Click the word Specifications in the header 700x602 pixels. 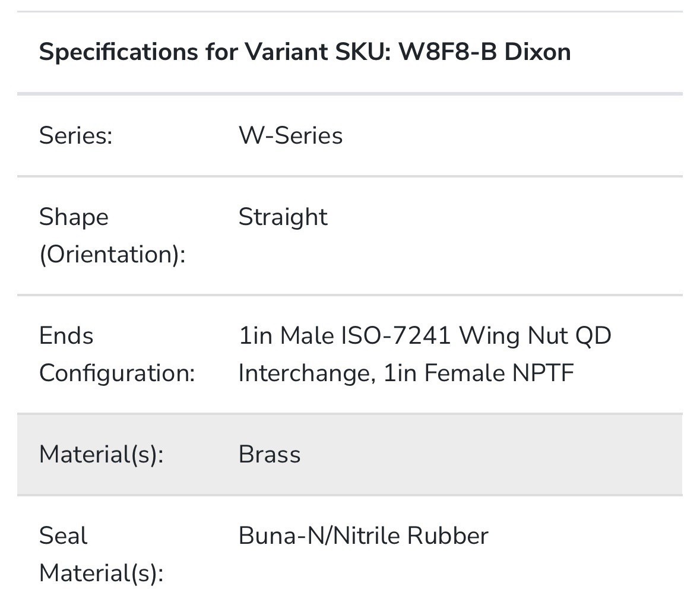pyautogui.click(x=118, y=52)
